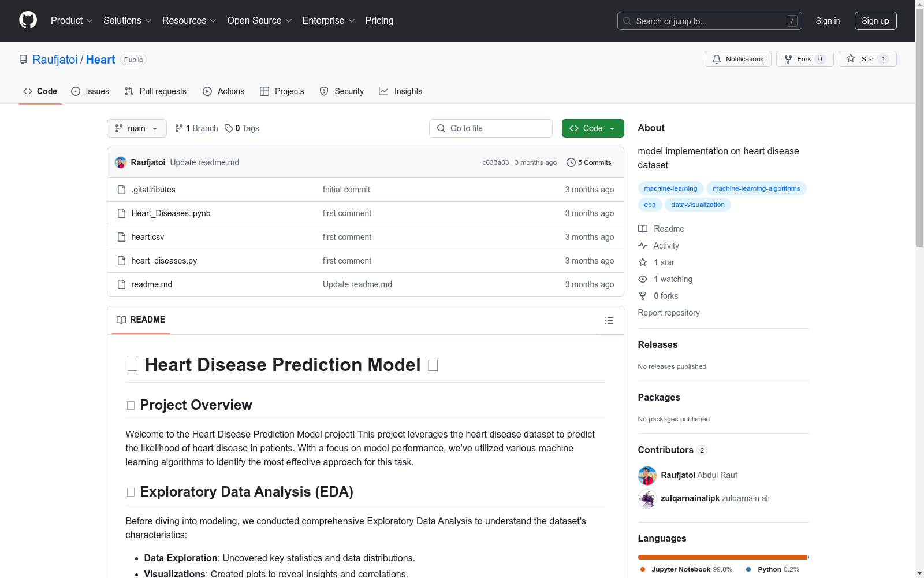924x578 pixels.
Task: Open the Pull requests tab
Action: (155, 91)
